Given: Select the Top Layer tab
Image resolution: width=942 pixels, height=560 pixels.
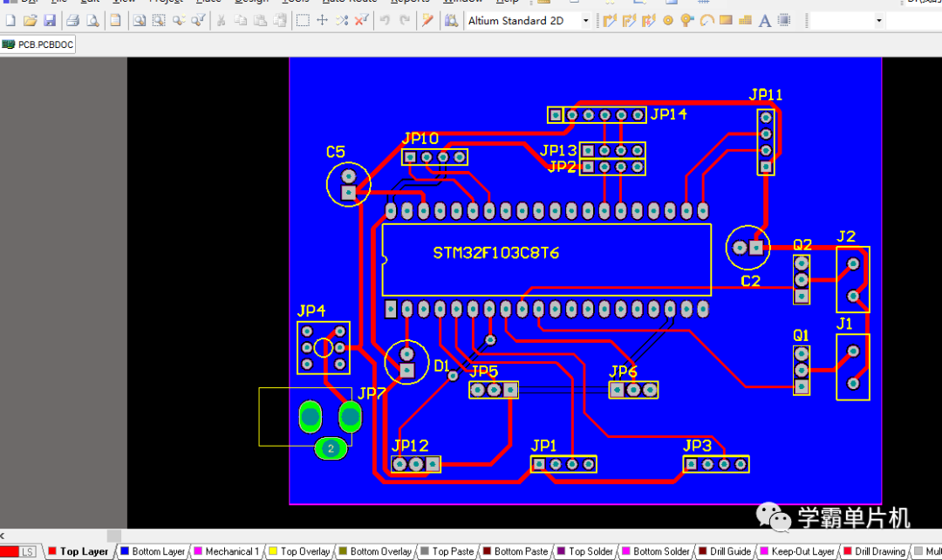Looking at the screenshot, I should (78, 551).
